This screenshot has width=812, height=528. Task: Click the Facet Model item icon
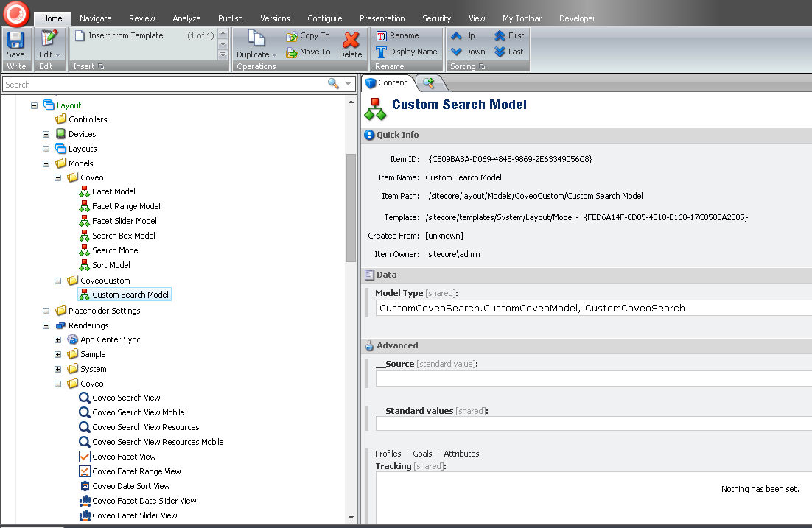coord(85,191)
